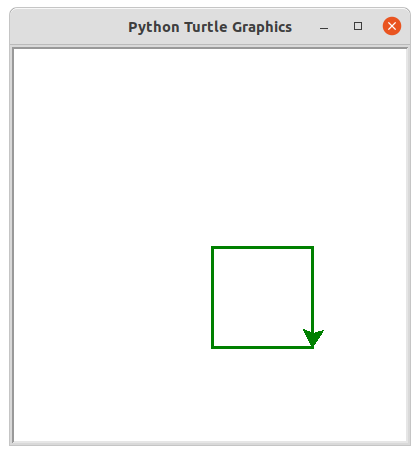Click the word "Graphics" in the title
Screen dimensions: 420x455
[x=262, y=28]
